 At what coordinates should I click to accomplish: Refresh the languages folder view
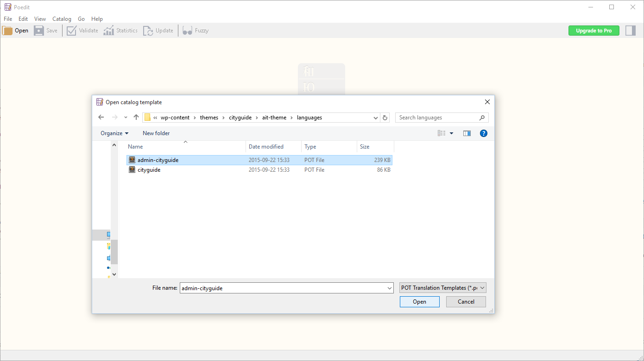pyautogui.click(x=385, y=117)
